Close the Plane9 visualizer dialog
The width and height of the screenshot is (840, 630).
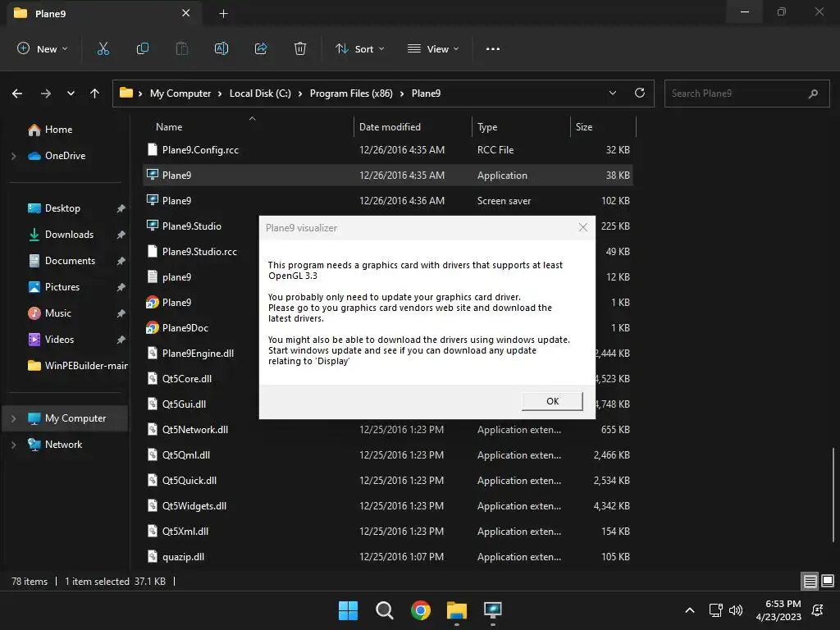tap(583, 228)
